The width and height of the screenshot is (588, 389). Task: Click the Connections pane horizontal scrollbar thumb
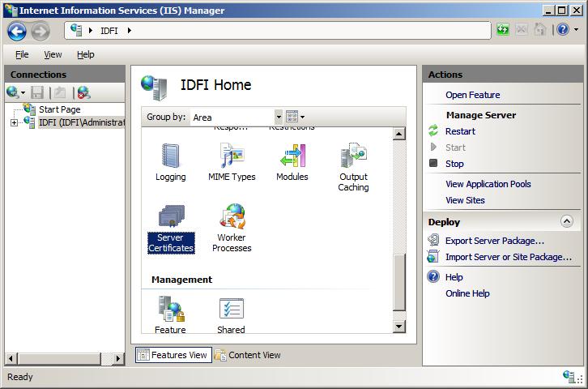coord(59,359)
